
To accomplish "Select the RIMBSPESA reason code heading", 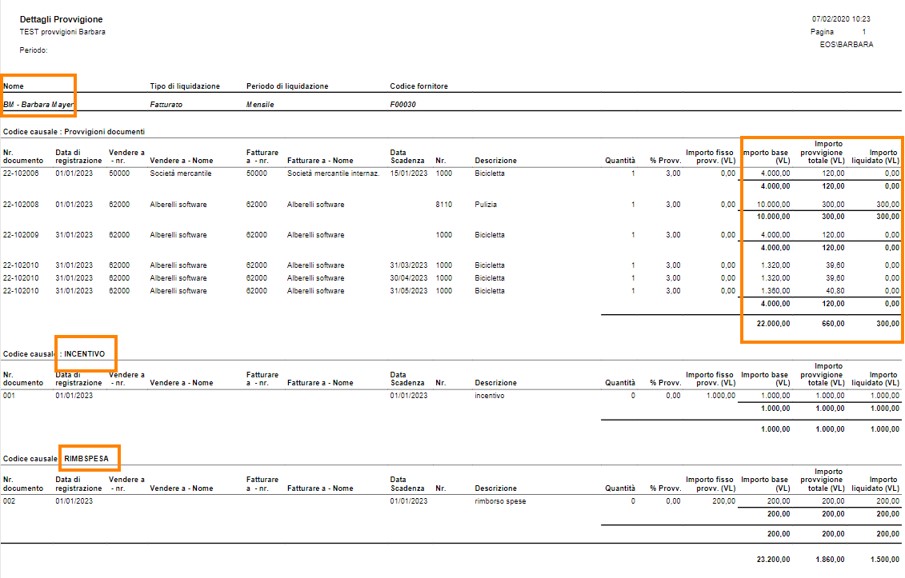I will [x=89, y=458].
